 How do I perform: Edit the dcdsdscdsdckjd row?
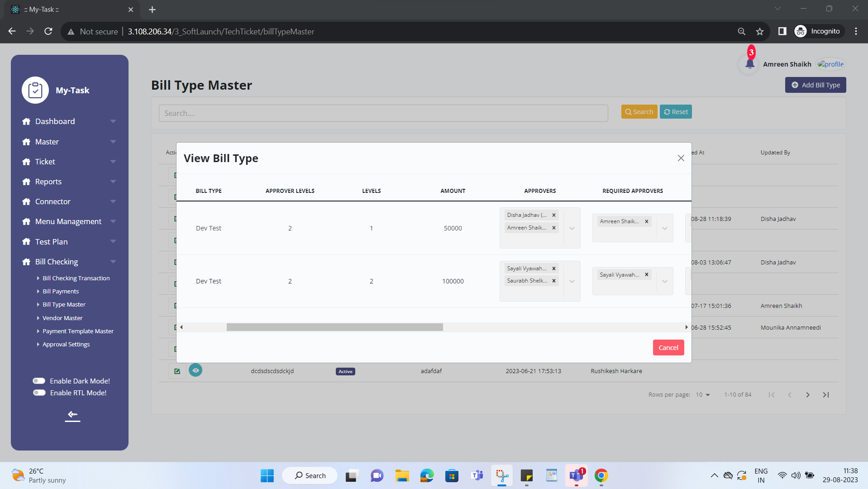(x=177, y=371)
